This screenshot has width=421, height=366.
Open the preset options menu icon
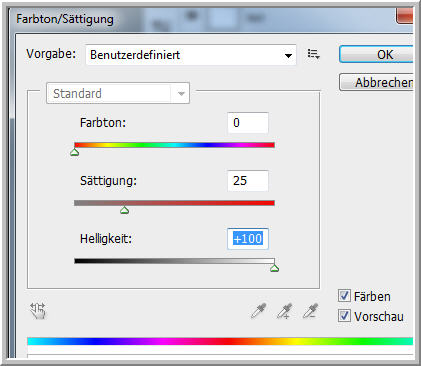click(314, 54)
